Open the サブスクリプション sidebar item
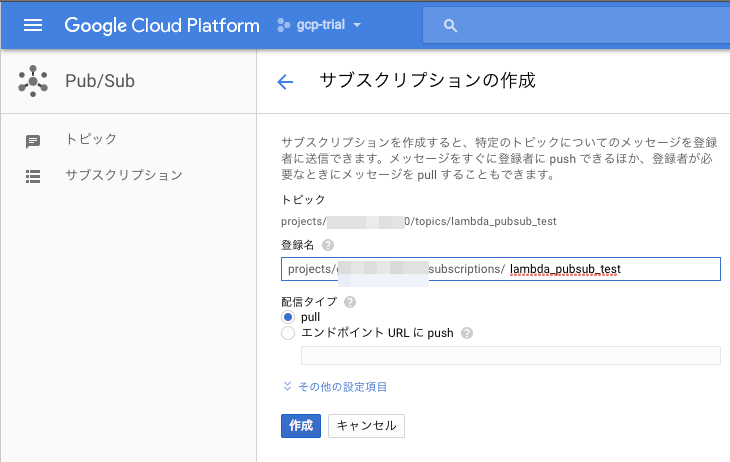 point(124,175)
